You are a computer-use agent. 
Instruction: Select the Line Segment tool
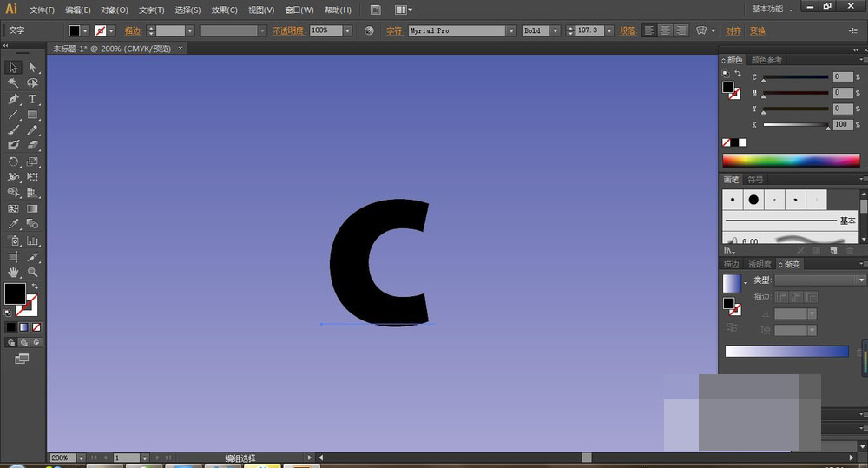pos(13,115)
